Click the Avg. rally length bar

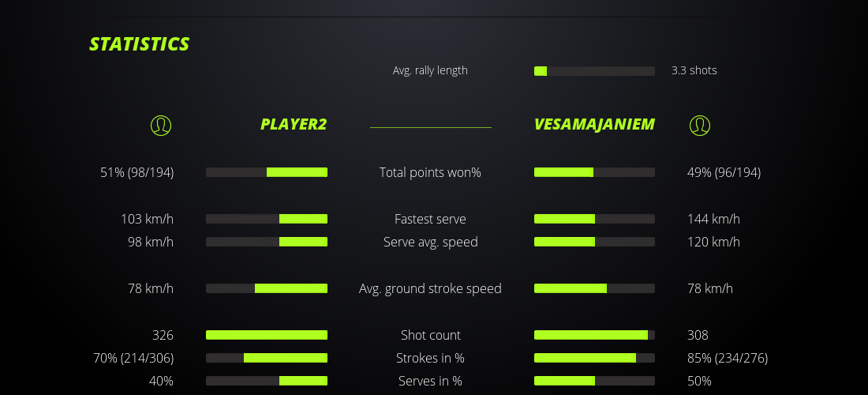(594, 71)
